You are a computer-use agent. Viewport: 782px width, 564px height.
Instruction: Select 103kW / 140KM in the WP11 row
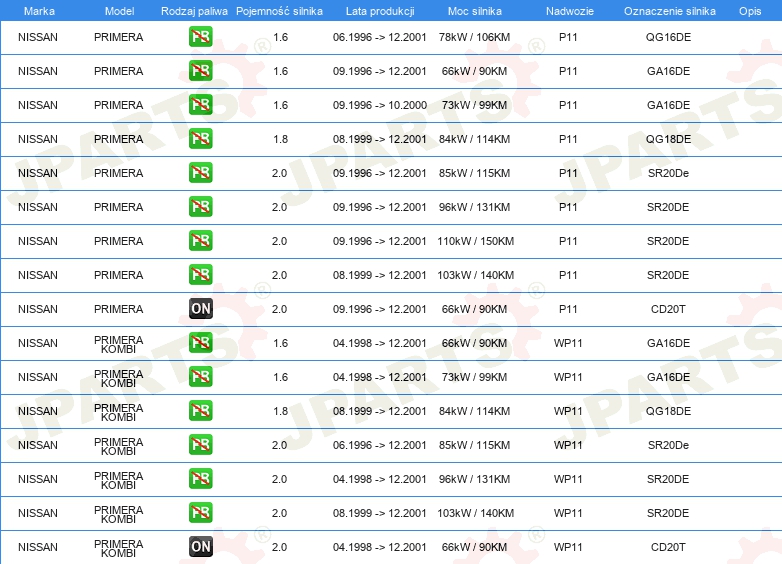pyautogui.click(x=475, y=513)
